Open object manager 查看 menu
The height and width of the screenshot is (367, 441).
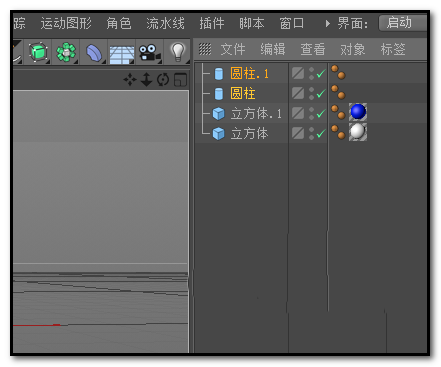[313, 49]
